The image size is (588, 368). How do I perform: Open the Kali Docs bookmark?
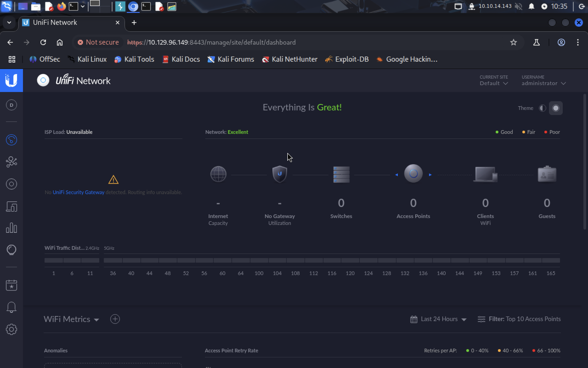pyautogui.click(x=181, y=59)
